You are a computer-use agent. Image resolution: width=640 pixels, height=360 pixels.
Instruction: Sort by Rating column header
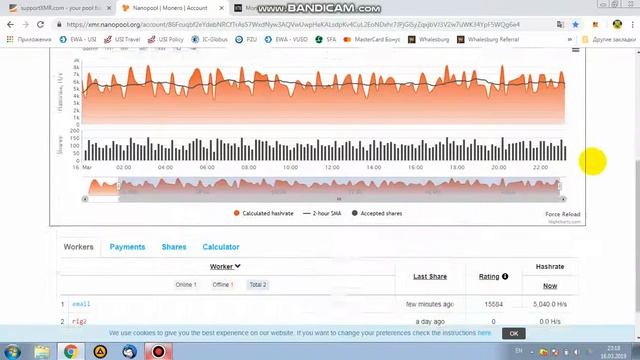pos(489,276)
